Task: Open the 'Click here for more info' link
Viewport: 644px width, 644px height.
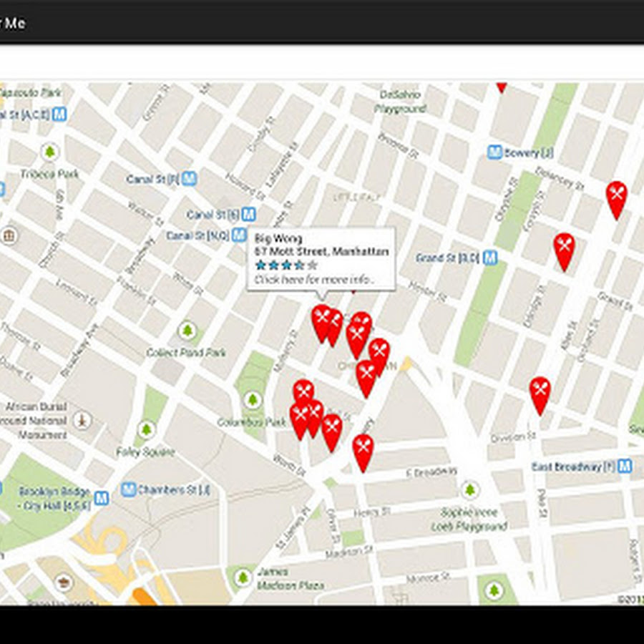Action: (x=314, y=280)
